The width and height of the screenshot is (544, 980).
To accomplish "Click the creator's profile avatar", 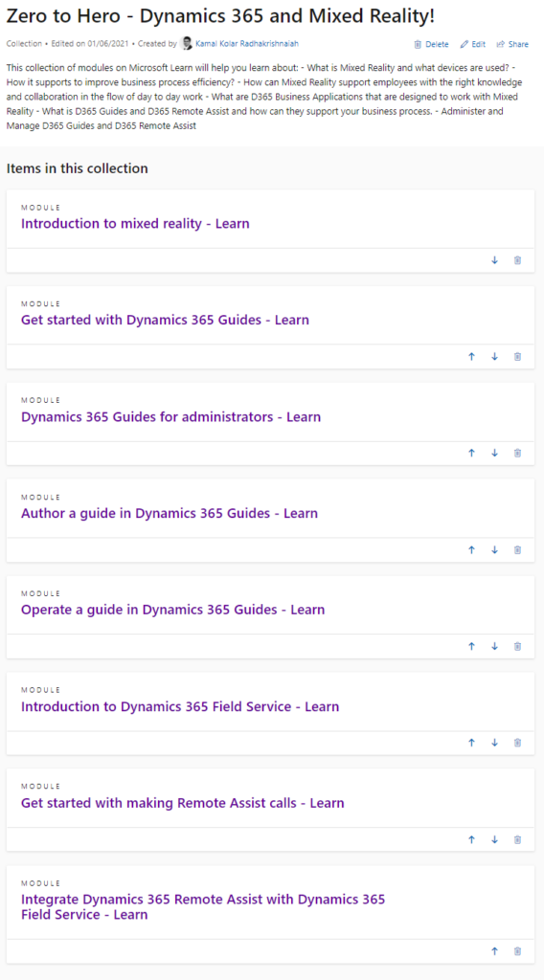I will tap(187, 44).
